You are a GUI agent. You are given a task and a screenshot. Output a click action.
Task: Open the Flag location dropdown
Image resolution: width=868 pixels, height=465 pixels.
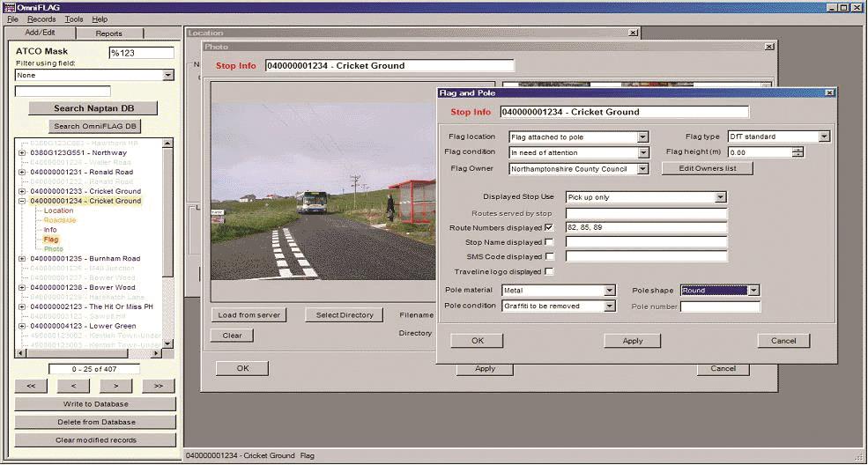(642, 137)
